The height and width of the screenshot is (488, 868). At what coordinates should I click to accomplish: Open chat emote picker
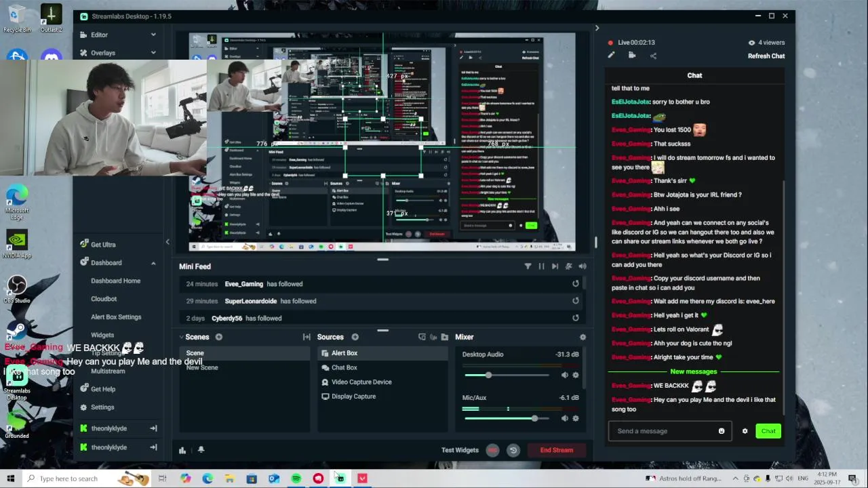click(x=722, y=431)
